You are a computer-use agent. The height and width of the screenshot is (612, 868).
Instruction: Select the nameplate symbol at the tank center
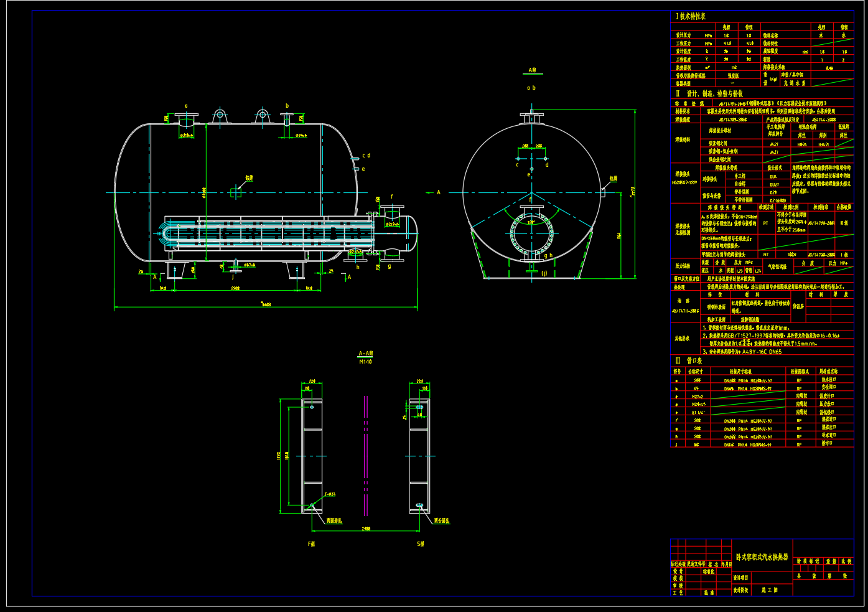coord(236,193)
